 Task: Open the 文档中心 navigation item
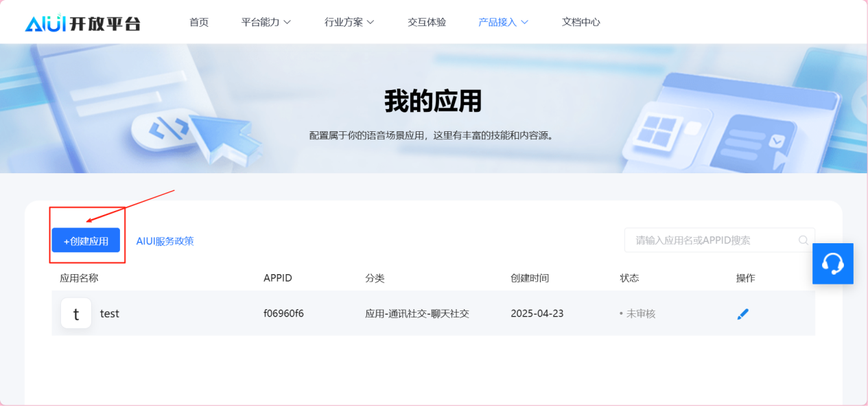coord(580,22)
